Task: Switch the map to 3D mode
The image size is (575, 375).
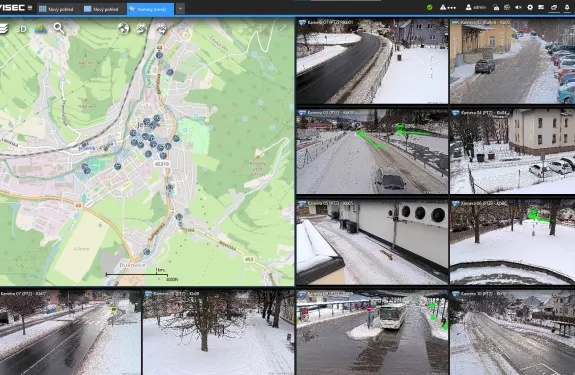Action: (21, 29)
